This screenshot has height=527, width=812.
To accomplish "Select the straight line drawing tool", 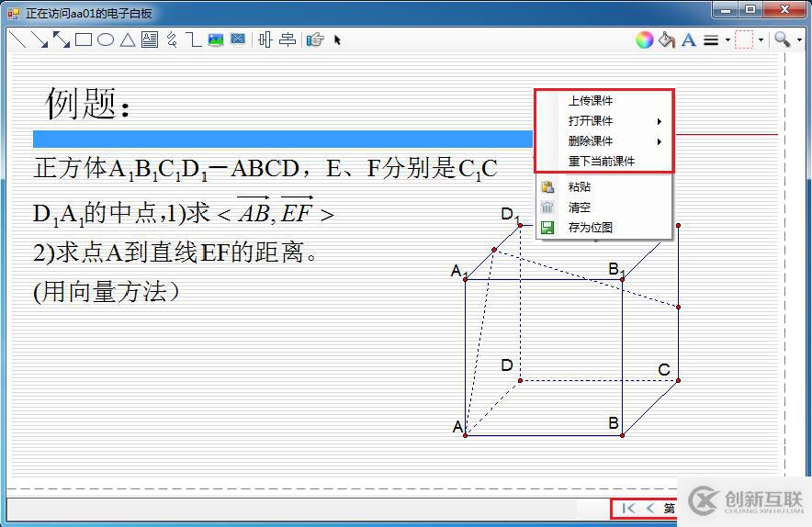I will tap(17, 39).
